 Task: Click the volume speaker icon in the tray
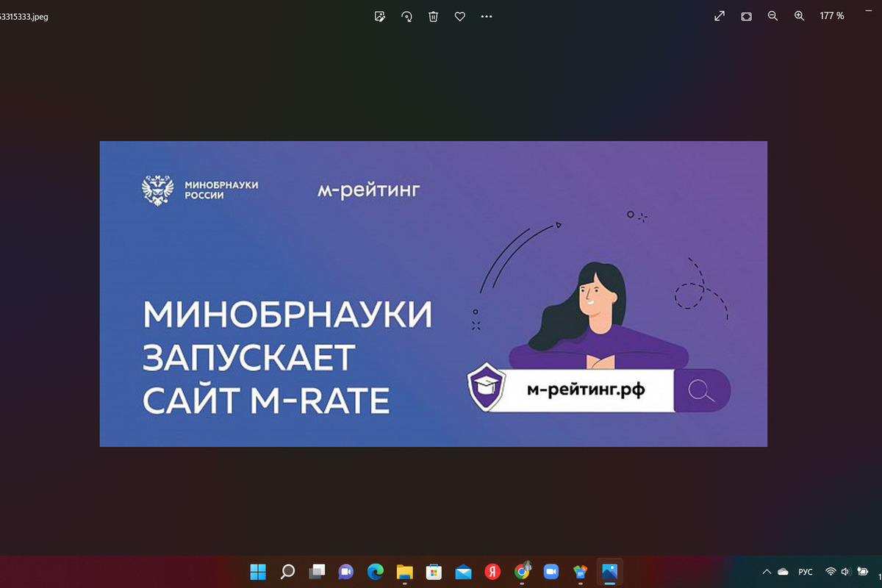point(845,572)
